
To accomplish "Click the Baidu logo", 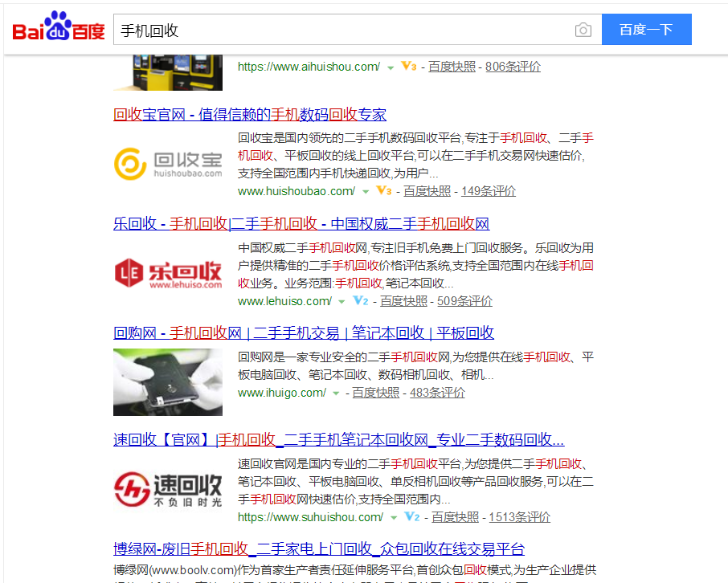I will coord(59,27).
